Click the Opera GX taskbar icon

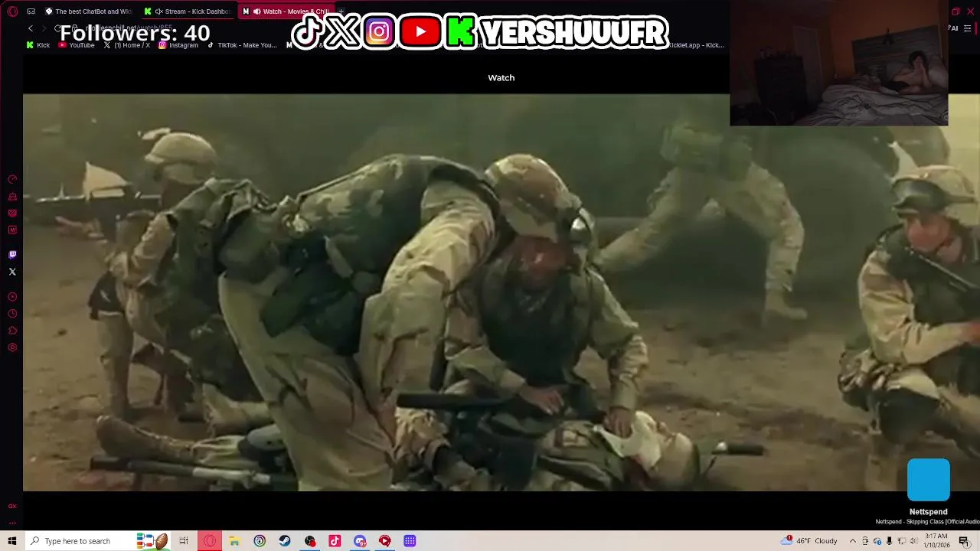coord(210,541)
